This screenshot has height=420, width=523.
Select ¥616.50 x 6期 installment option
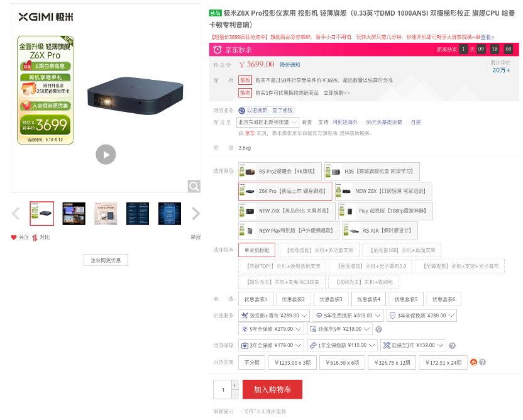(x=342, y=363)
